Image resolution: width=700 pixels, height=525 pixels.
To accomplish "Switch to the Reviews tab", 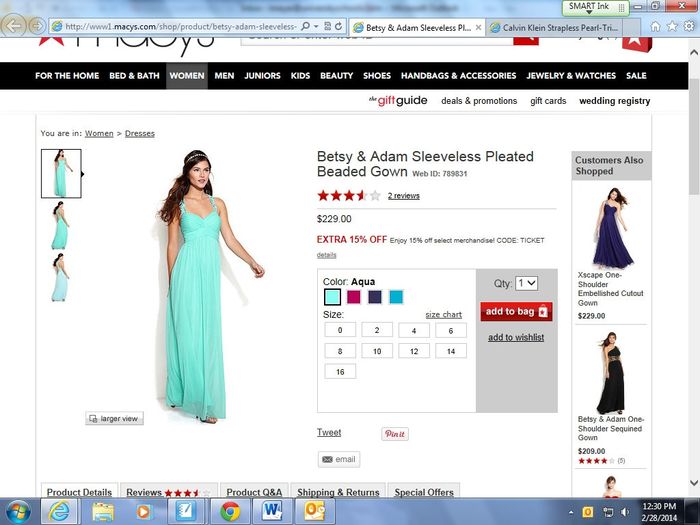I will (169, 491).
